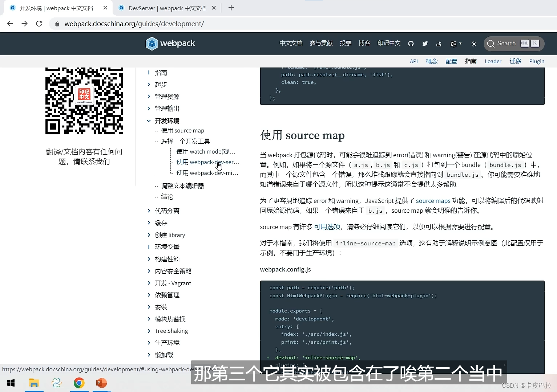
Task: Open the Tree Shaking sidebar item
Action: coord(171,331)
